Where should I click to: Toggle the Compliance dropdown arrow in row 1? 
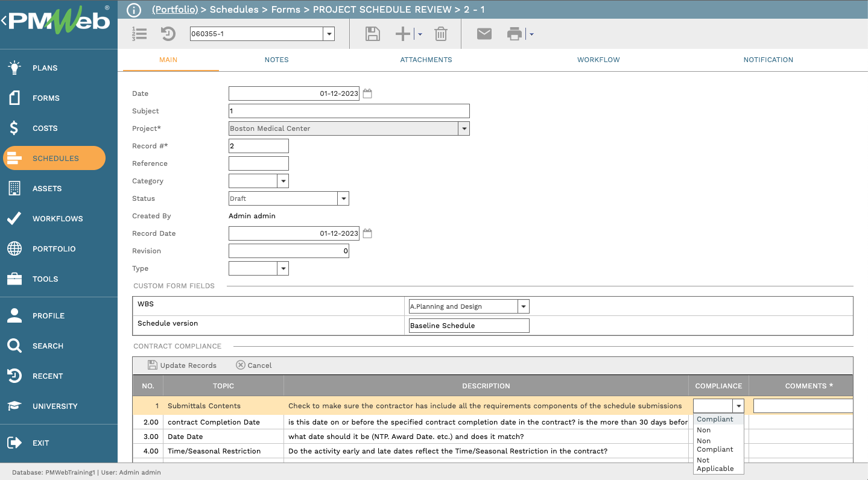pos(738,406)
